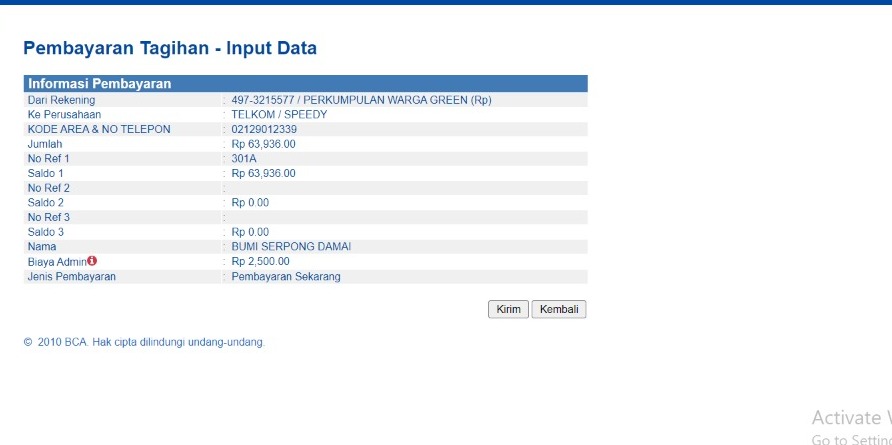The height and width of the screenshot is (445, 892).
Task: Select the Jumlah amount Rp 63,936.00
Action: pos(263,144)
